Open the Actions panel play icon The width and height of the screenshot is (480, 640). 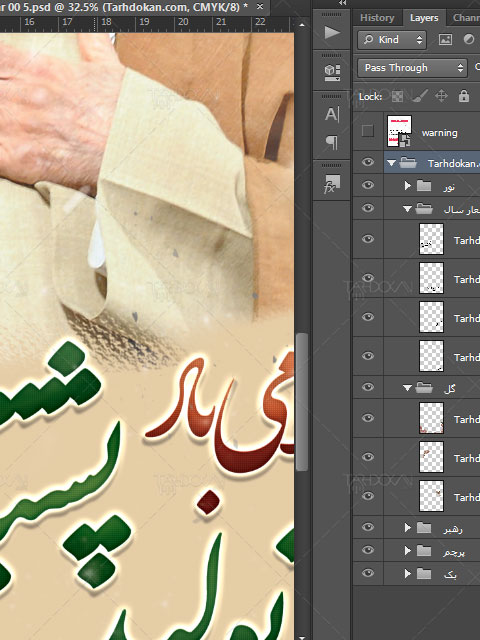point(332,32)
